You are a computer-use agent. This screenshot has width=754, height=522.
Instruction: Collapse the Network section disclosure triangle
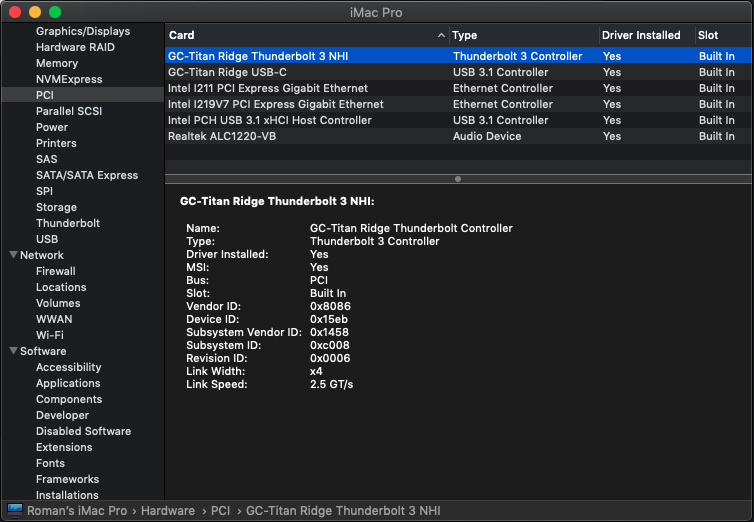point(12,256)
